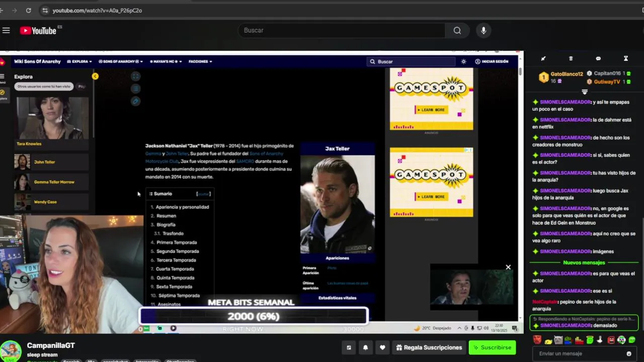This screenshot has height=362, width=644.
Task: Go to 'Apariencia y personalidad' section
Action: (x=182, y=207)
